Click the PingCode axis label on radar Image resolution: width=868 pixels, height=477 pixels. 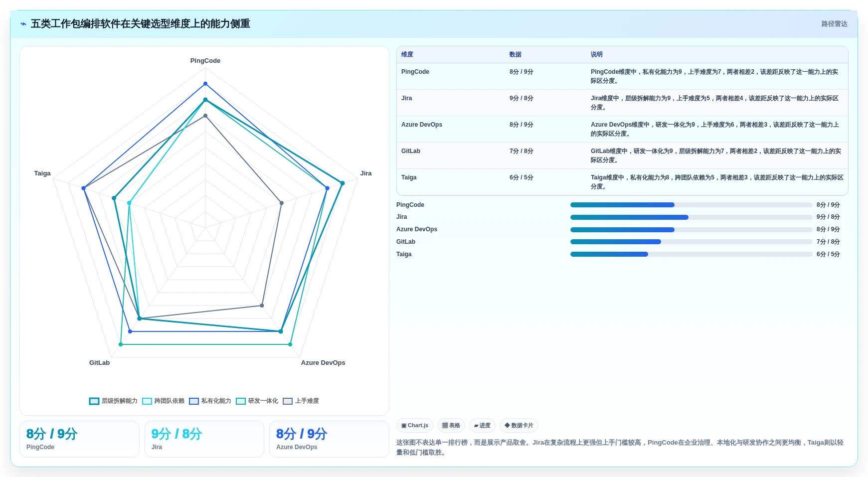tap(205, 61)
